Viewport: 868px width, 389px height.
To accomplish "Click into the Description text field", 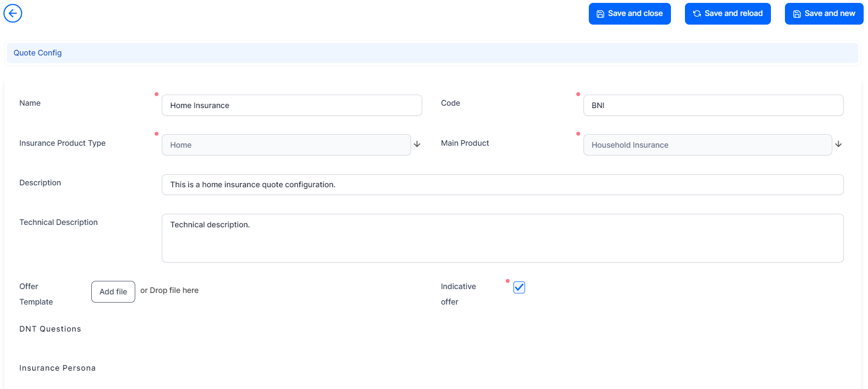I will coord(502,185).
